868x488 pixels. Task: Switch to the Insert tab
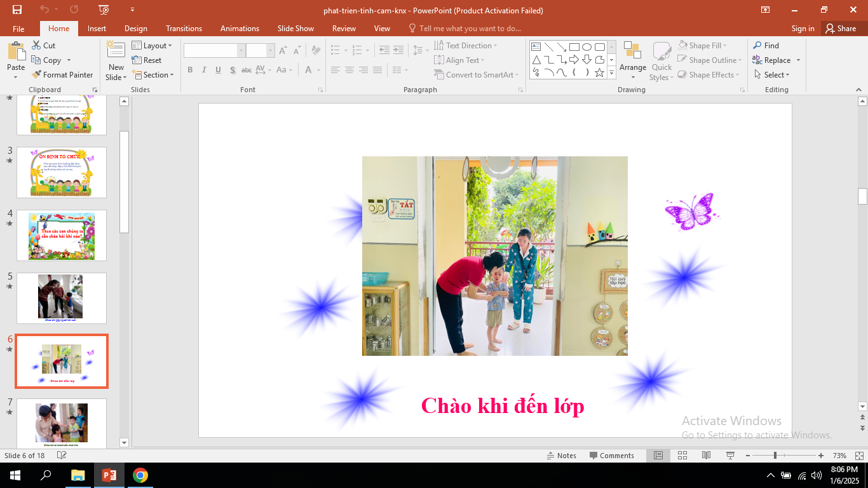pos(97,29)
